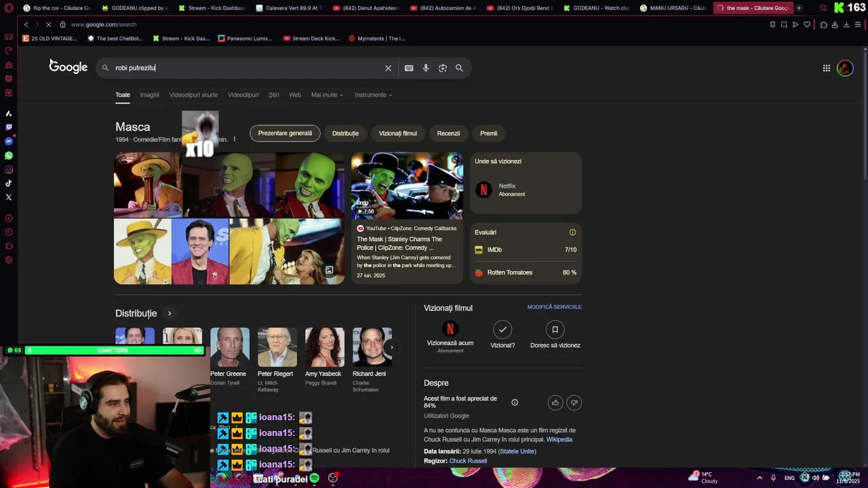Screen dimensions: 868x488
Task: Open extensions cube icon in sidebar
Action: (8, 246)
